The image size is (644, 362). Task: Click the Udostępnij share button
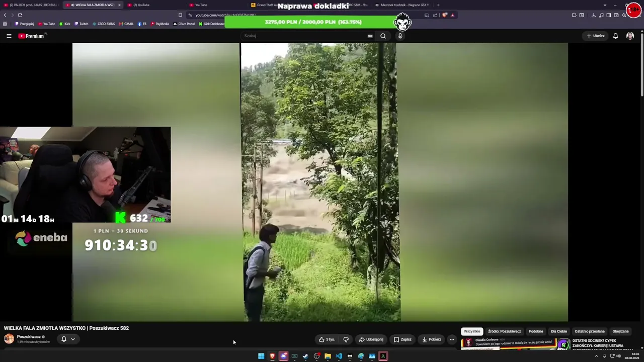click(371, 339)
